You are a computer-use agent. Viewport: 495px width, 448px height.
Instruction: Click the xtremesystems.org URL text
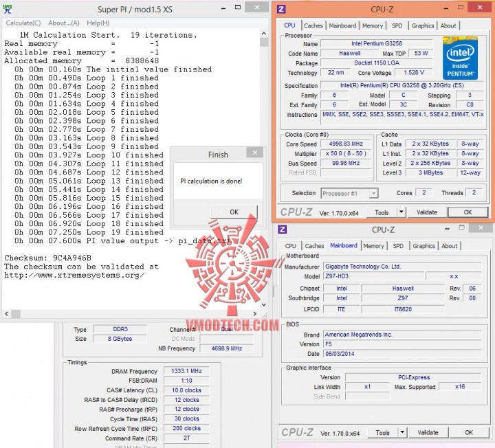(74, 276)
